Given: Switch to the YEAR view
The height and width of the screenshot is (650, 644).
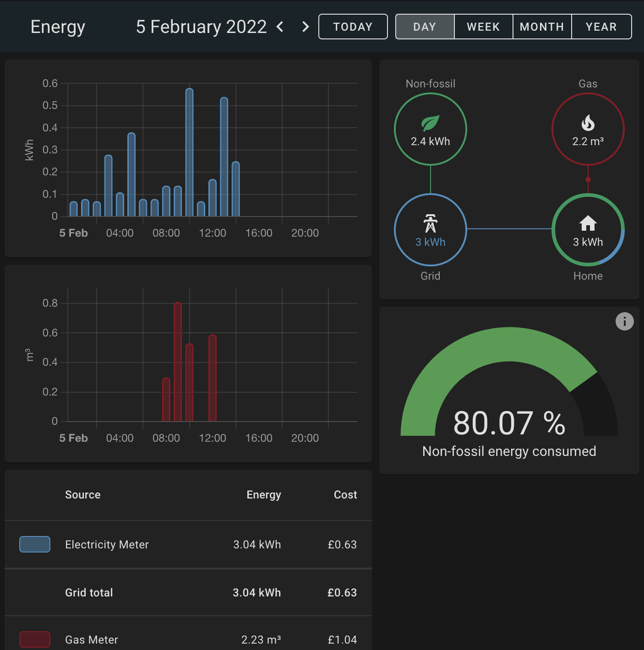Looking at the screenshot, I should coord(601,27).
